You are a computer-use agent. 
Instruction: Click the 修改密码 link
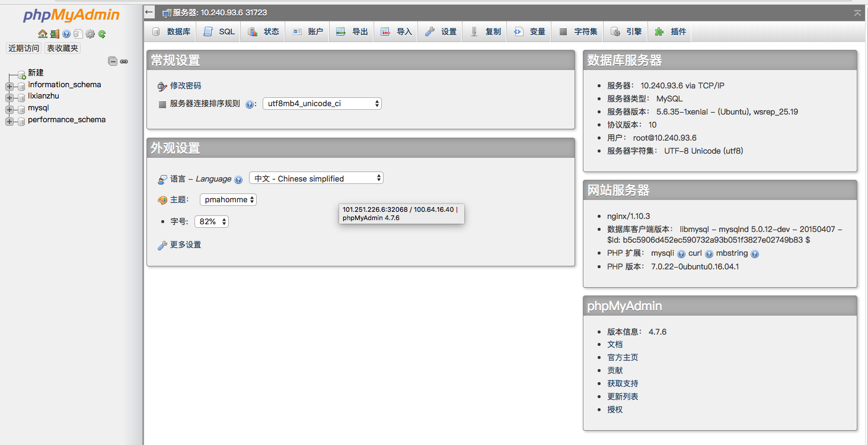186,86
